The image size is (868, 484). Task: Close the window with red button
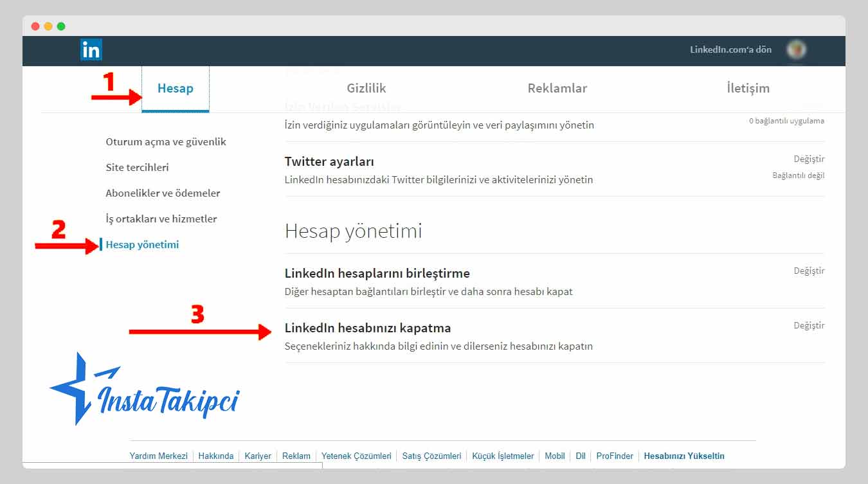click(x=35, y=26)
